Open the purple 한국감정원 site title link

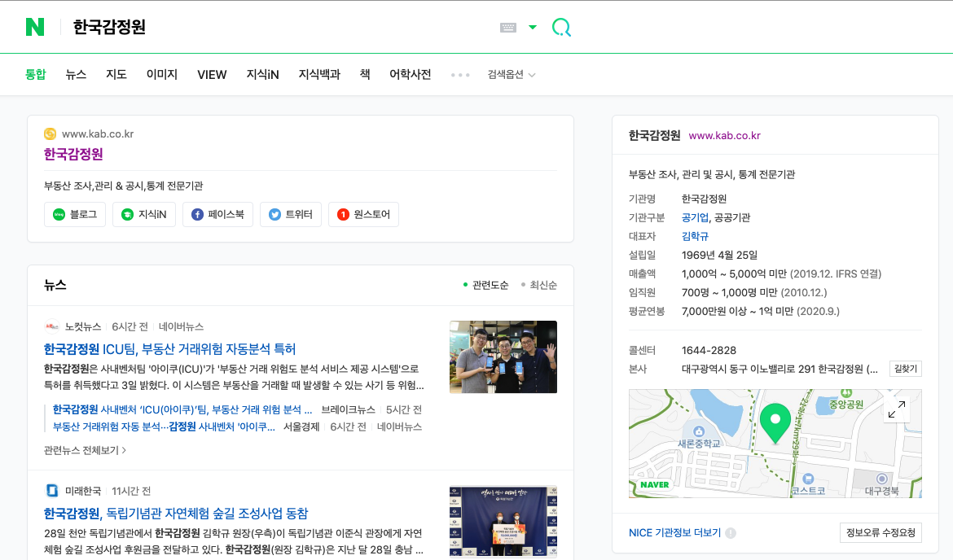[x=73, y=155]
